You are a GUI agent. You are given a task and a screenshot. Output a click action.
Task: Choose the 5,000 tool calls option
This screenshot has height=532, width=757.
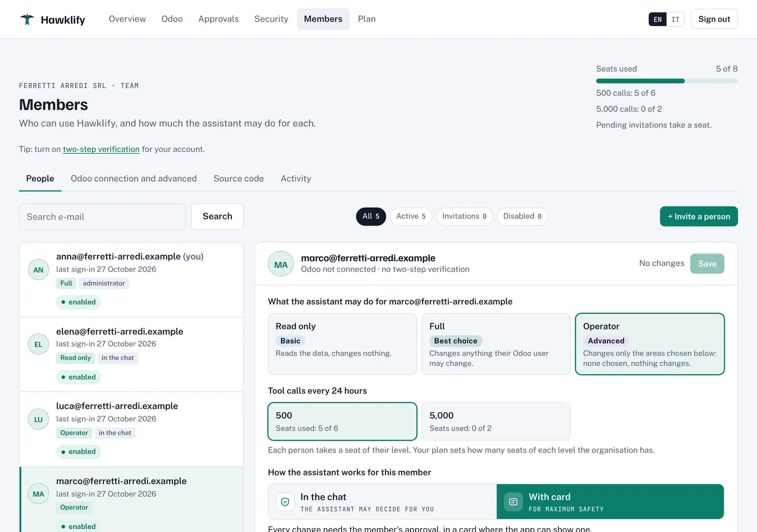click(x=496, y=421)
